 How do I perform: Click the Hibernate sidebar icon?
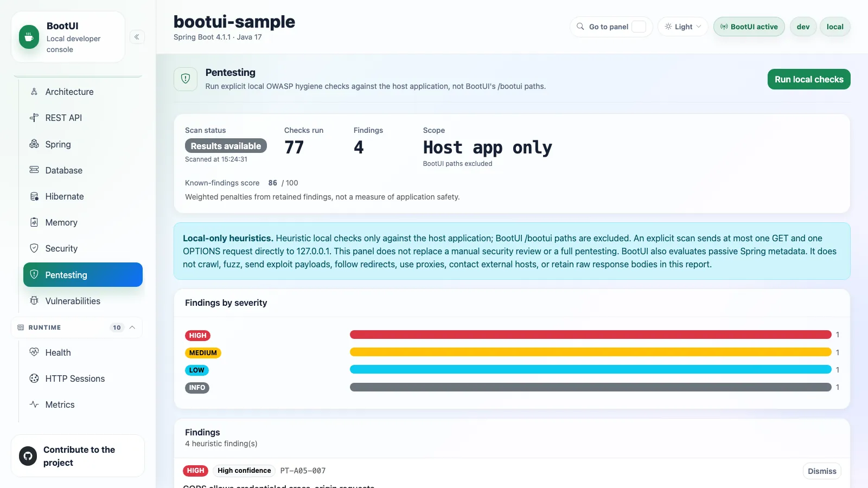[x=34, y=196]
